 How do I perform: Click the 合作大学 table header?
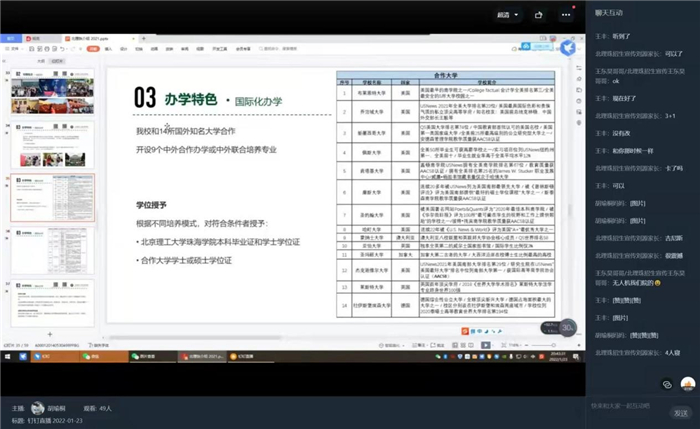coord(446,75)
